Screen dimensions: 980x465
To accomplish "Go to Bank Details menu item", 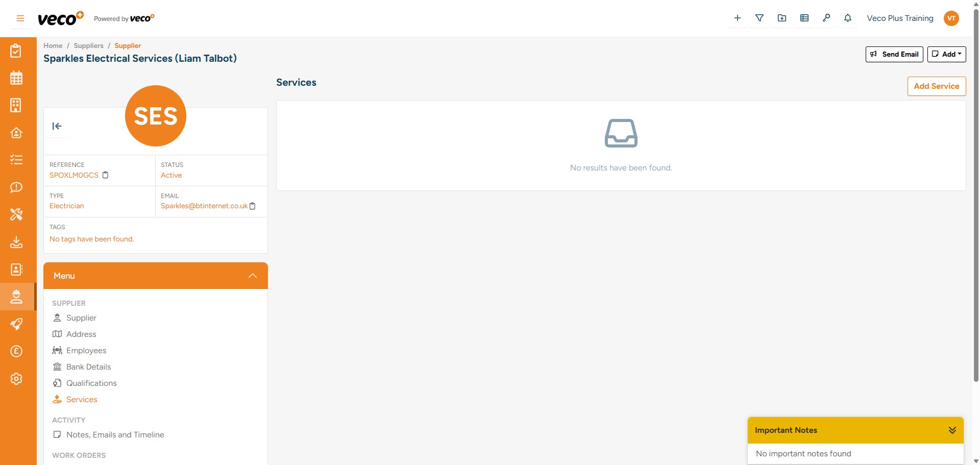I will coord(88,366).
